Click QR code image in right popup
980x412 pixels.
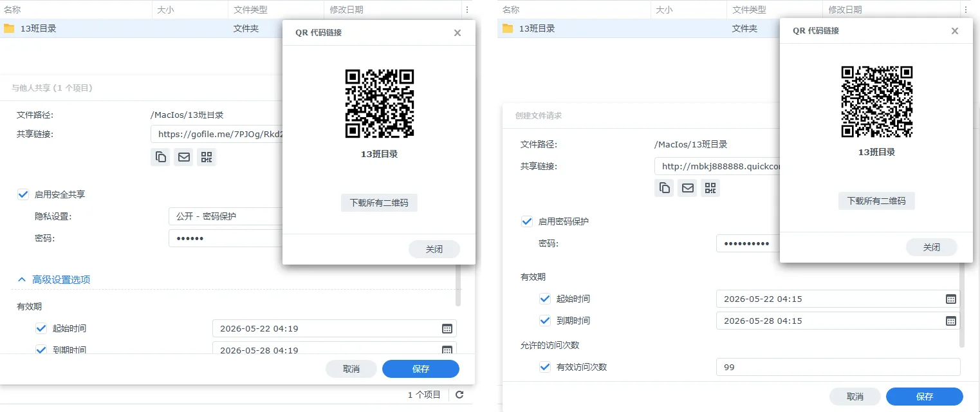coord(877,102)
